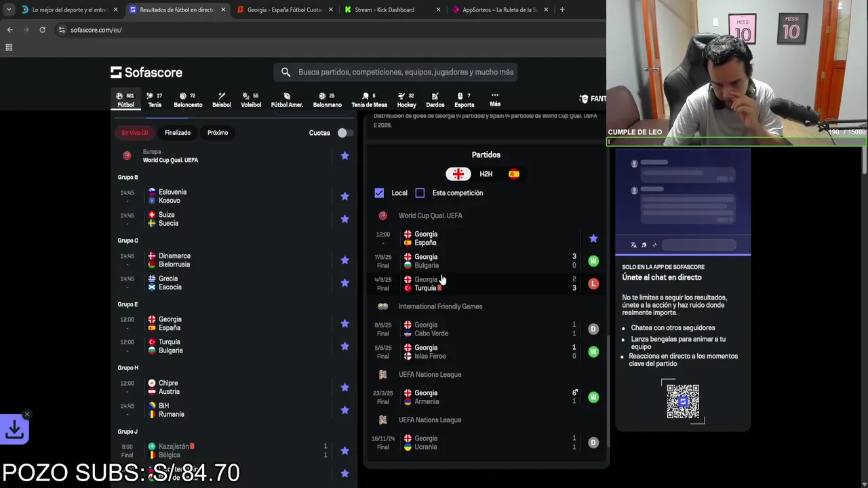Toggle favorite star for Eslovenia vs Kosovo
This screenshot has width=868, height=488.
[x=344, y=197]
